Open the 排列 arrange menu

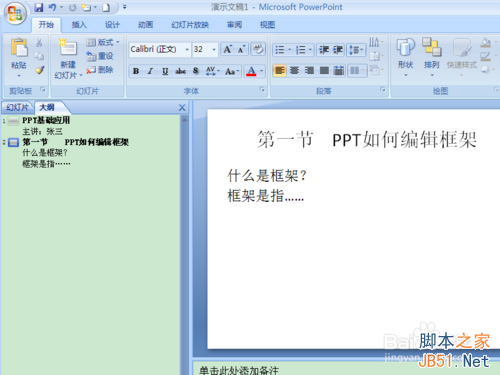[432, 57]
